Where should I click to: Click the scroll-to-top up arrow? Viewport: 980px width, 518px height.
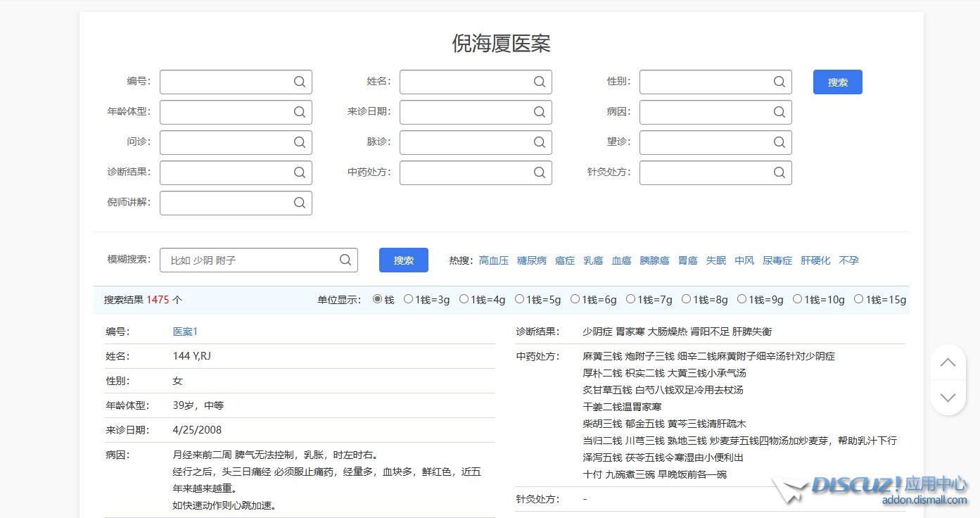click(948, 362)
